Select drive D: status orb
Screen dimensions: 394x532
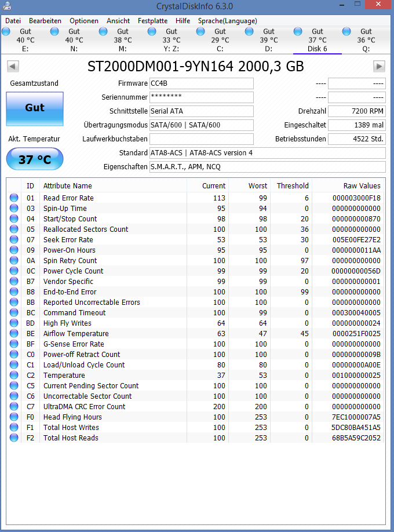click(249, 31)
